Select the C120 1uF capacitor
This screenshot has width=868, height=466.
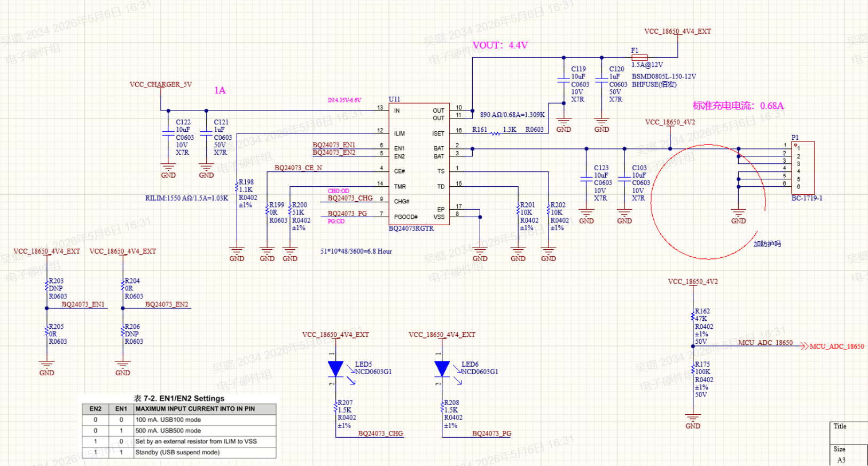[x=601, y=80]
